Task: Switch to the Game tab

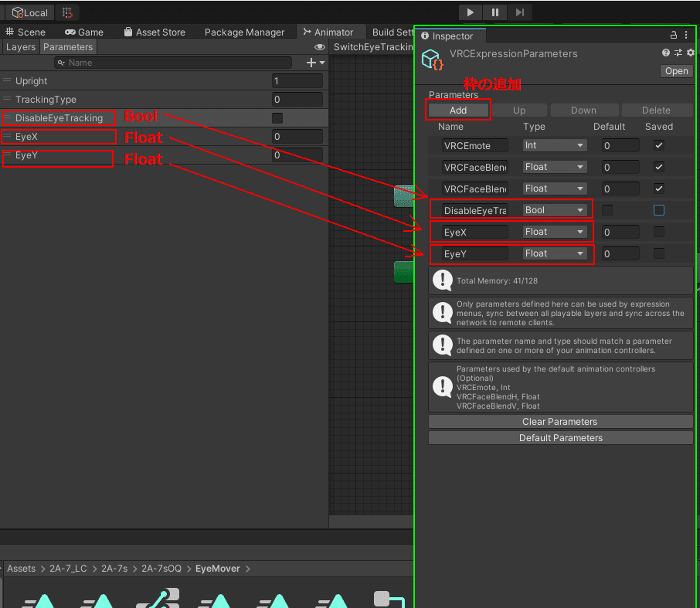Action: [x=84, y=32]
